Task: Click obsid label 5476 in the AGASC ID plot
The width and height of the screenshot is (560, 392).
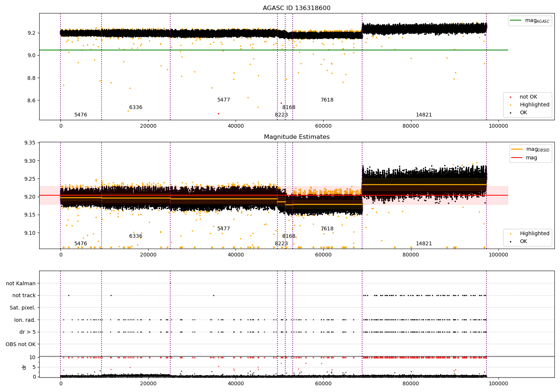Action: coord(81,115)
